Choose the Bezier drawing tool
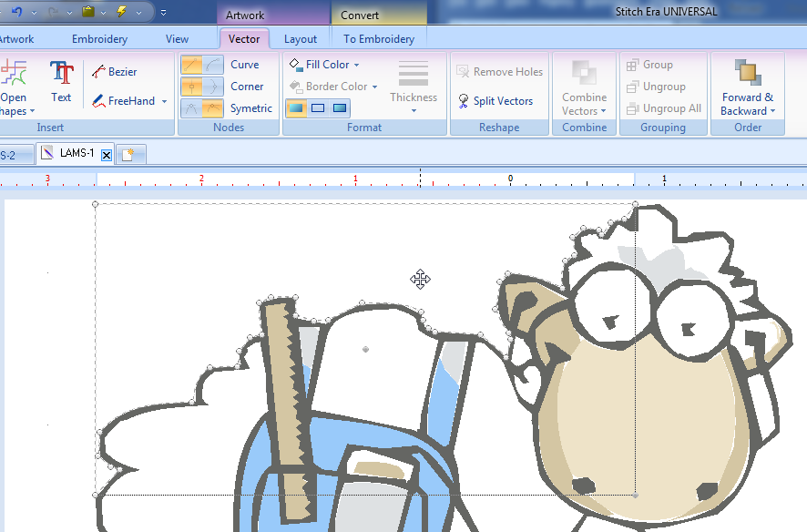Screen dimensions: 807x532 [x=114, y=72]
